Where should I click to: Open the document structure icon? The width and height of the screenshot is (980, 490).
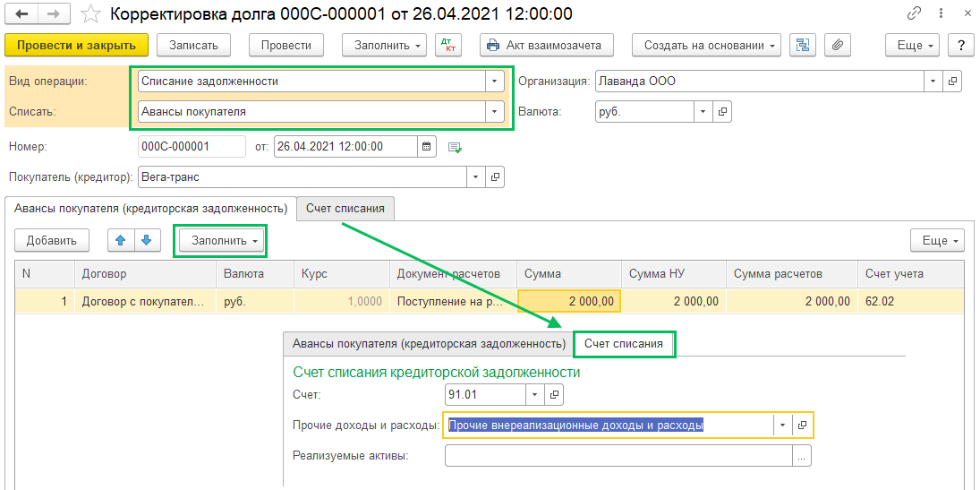[803, 45]
